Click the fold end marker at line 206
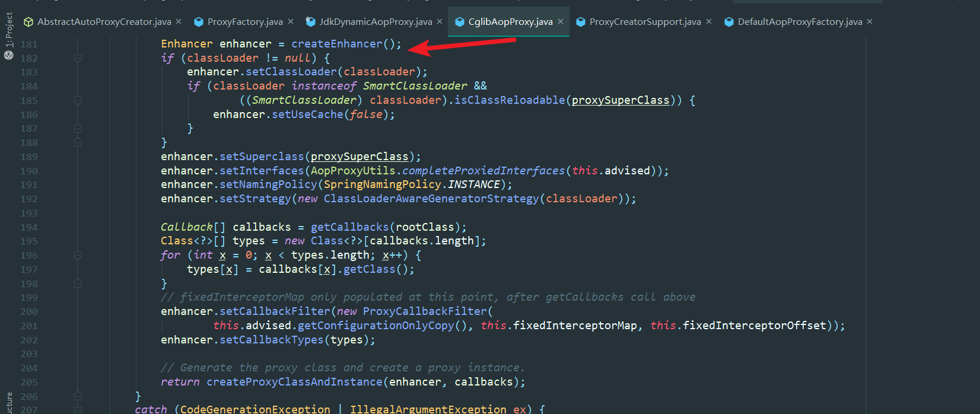Screen dimensions: 980x414 (78, 396)
